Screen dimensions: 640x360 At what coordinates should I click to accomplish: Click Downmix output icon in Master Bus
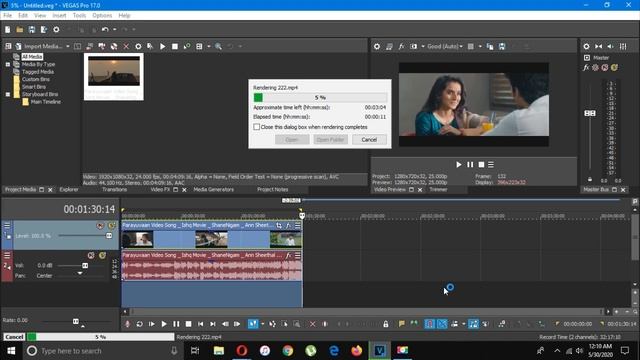click(599, 47)
